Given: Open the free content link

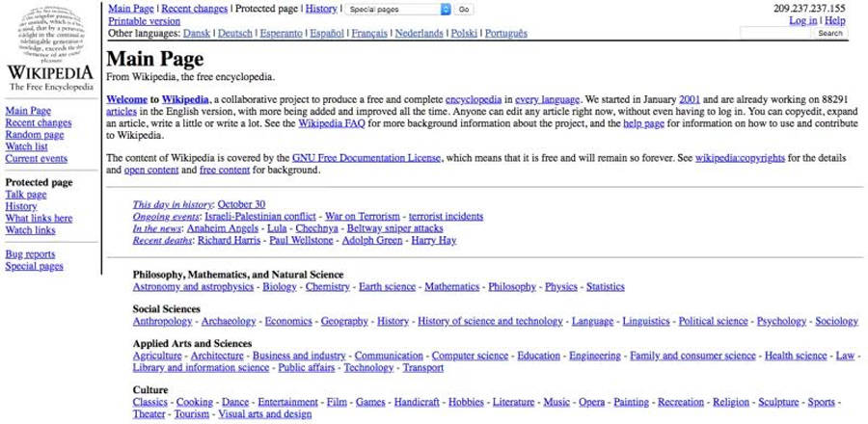Looking at the screenshot, I should 225,171.
